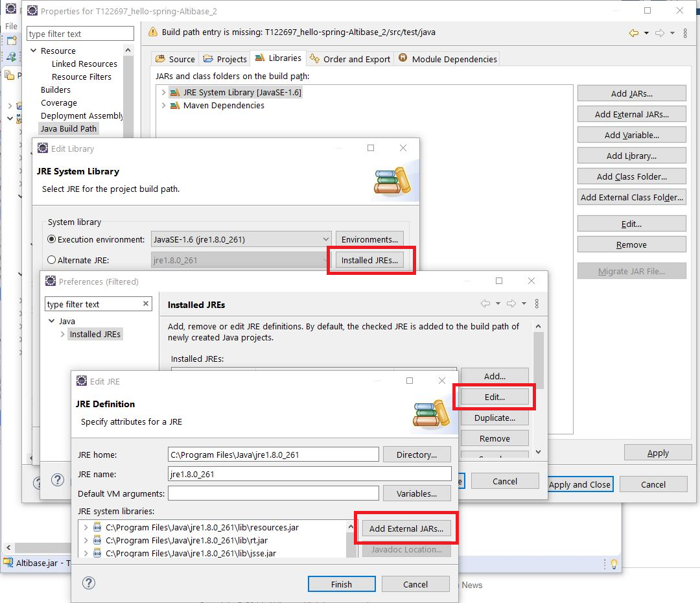Click the back arrow in Installed JREs header
This screenshot has width=700, height=603.
[x=485, y=303]
